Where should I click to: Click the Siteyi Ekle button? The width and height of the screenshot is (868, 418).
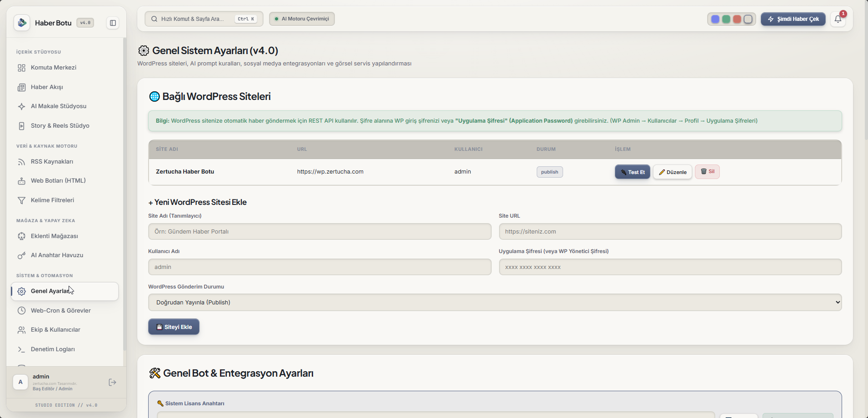174,327
